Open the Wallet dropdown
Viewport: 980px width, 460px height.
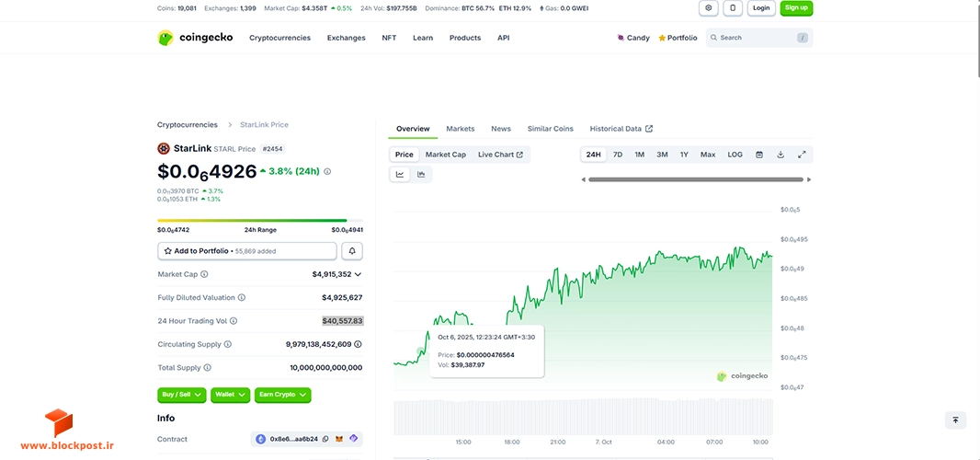tap(231, 395)
